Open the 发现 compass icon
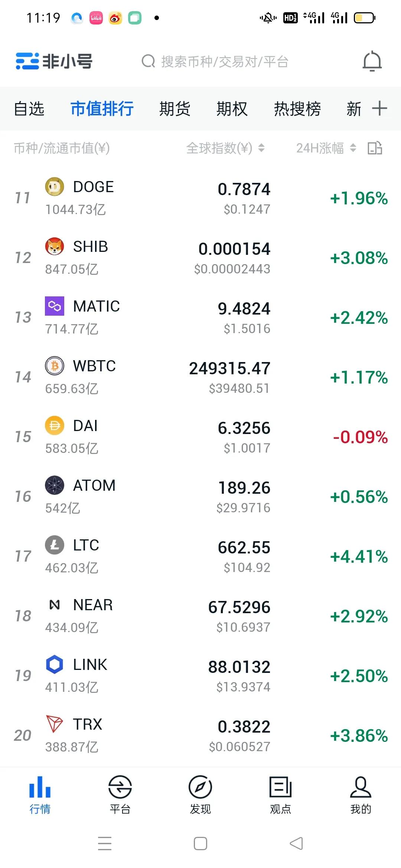Screen dimensions: 401x868 (200, 786)
